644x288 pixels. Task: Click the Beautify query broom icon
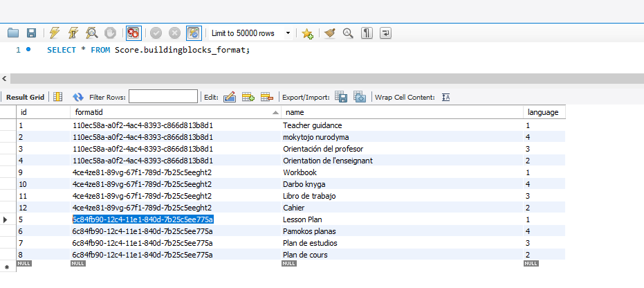(330, 33)
